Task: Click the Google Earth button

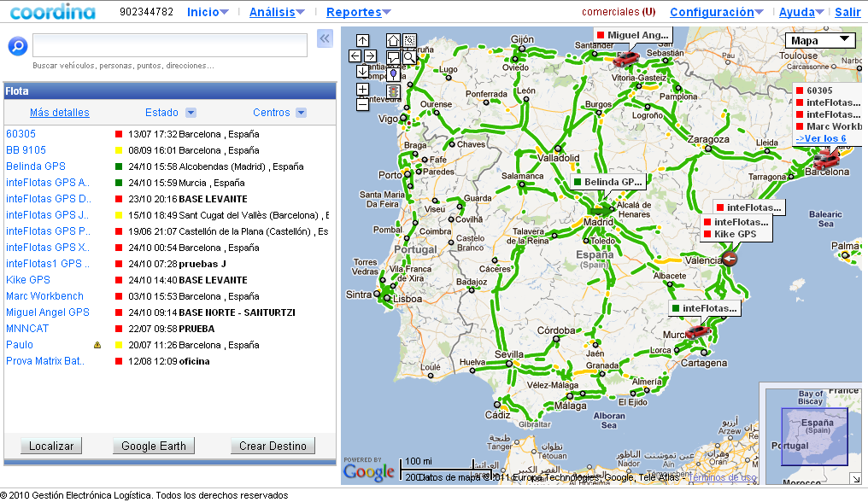Action: coord(153,446)
